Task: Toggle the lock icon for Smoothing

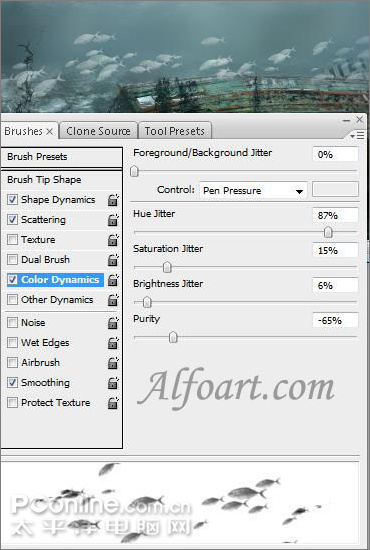Action: [x=113, y=383]
